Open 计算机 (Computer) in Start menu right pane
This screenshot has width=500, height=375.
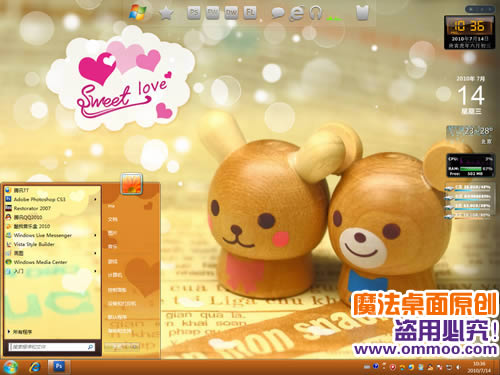click(x=115, y=275)
